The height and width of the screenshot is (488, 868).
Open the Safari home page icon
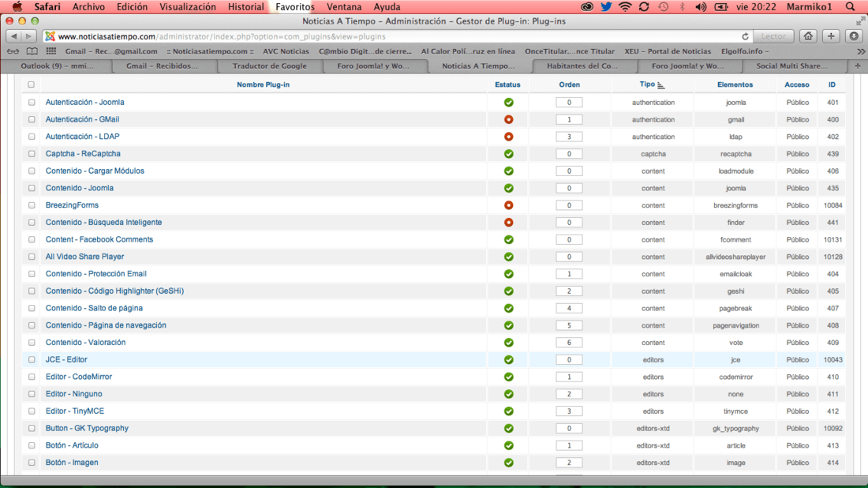tap(808, 36)
